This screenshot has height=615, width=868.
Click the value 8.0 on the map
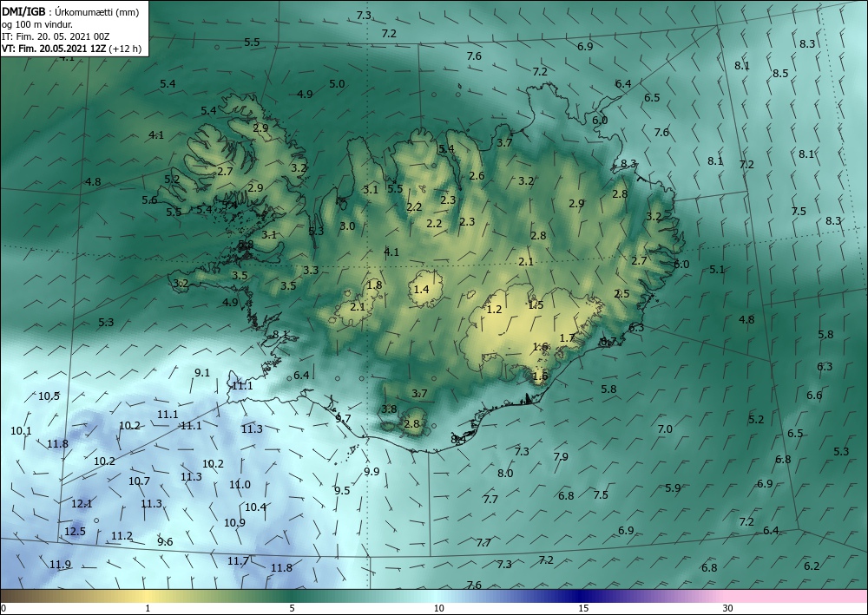[505, 473]
